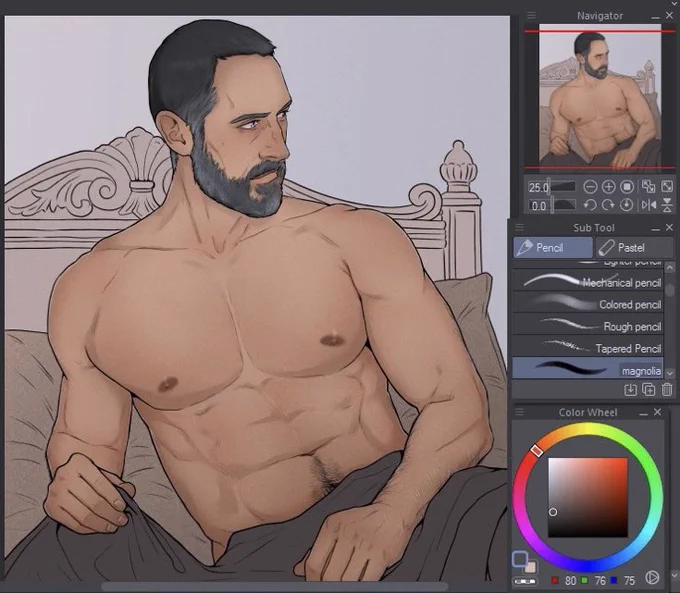Image resolution: width=680 pixels, height=593 pixels.
Task: Click the rotation value field showing 0.0
Action: [538, 206]
